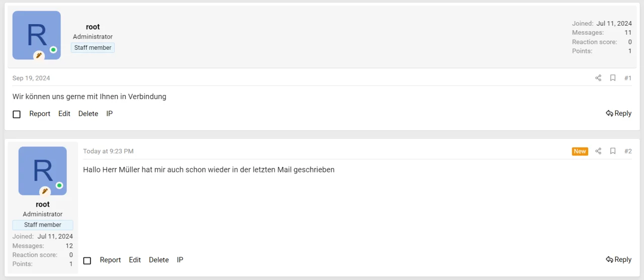Open permalink #2 of second post
644x280 pixels.
(628, 151)
